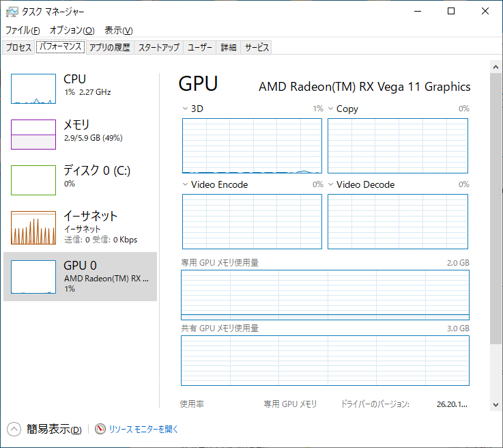Select the メモリ usage thumbnail graph

33,135
